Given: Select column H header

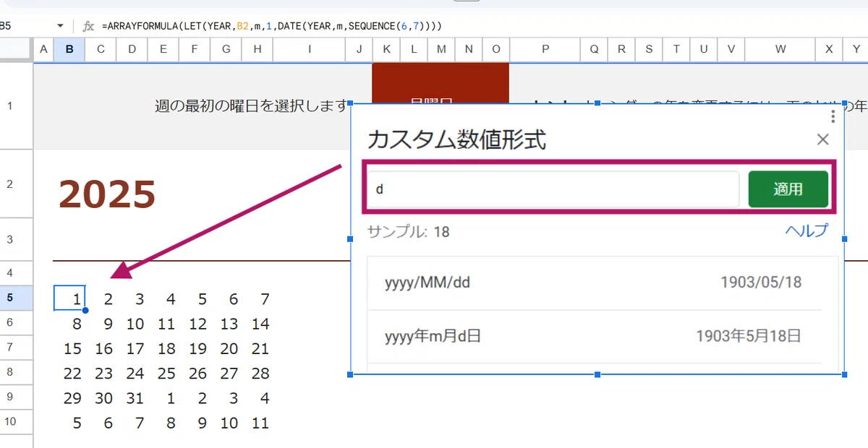Looking at the screenshot, I should [x=258, y=49].
